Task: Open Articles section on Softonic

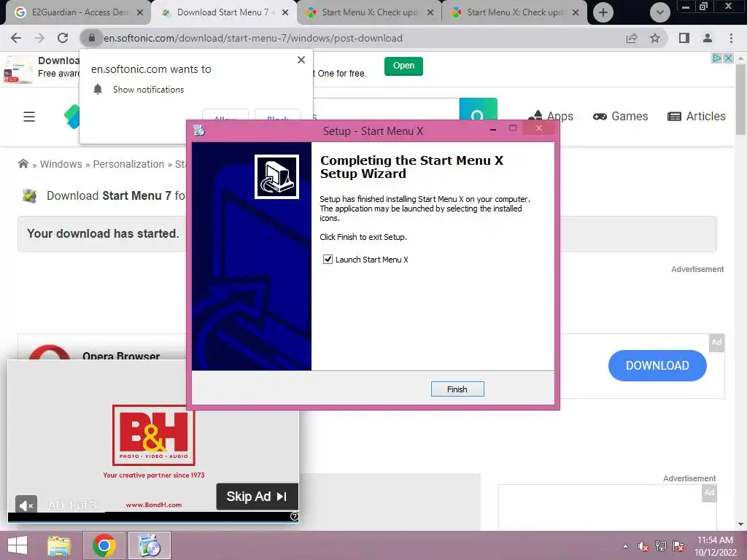Action: click(696, 116)
